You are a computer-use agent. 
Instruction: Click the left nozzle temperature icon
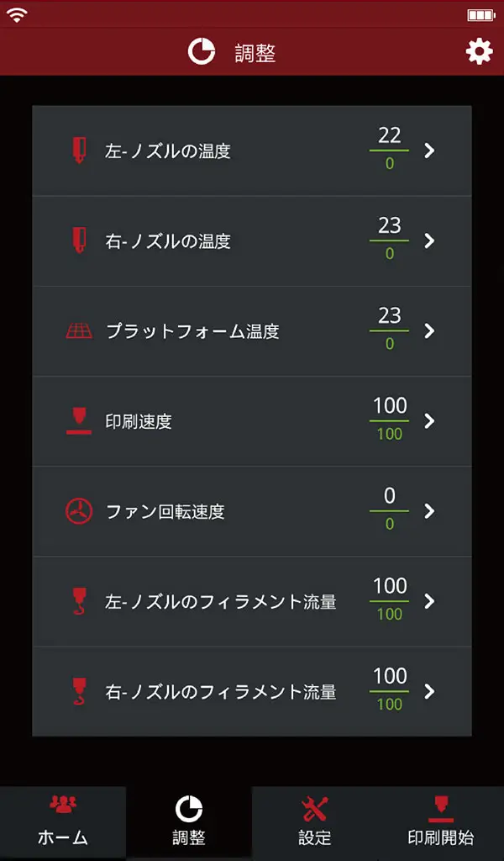coord(79,151)
